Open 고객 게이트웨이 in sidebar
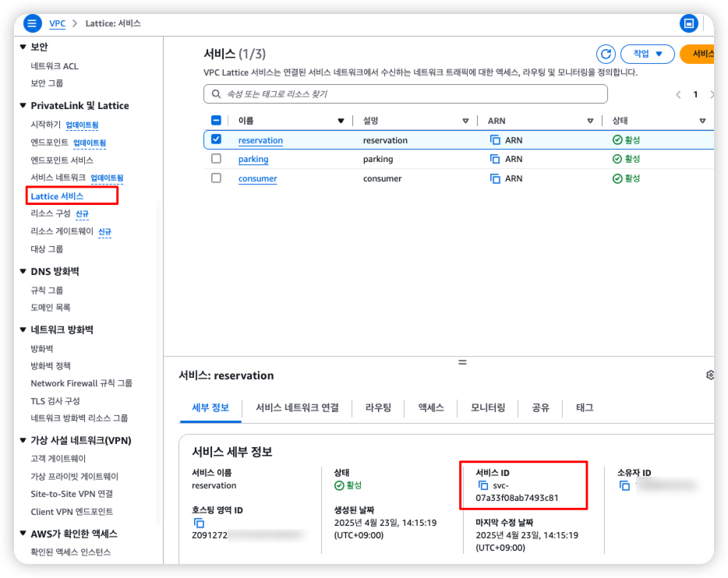This screenshot has width=728, height=578. point(58,459)
